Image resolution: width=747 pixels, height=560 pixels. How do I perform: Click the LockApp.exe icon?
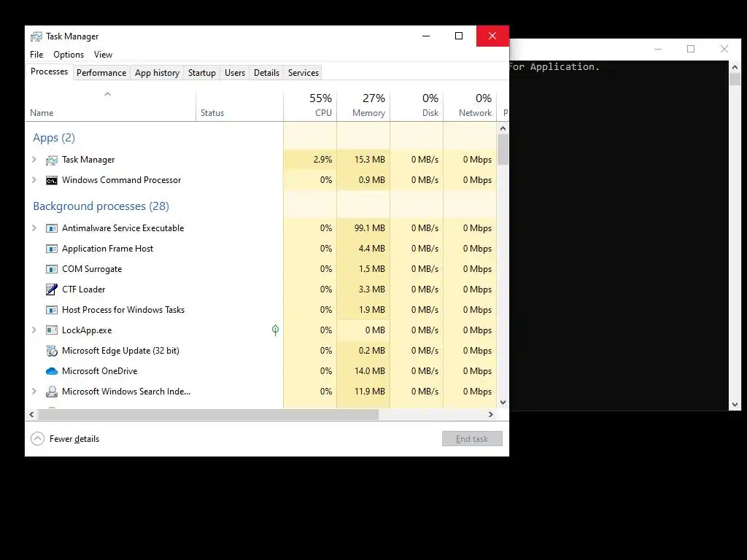pyautogui.click(x=52, y=330)
